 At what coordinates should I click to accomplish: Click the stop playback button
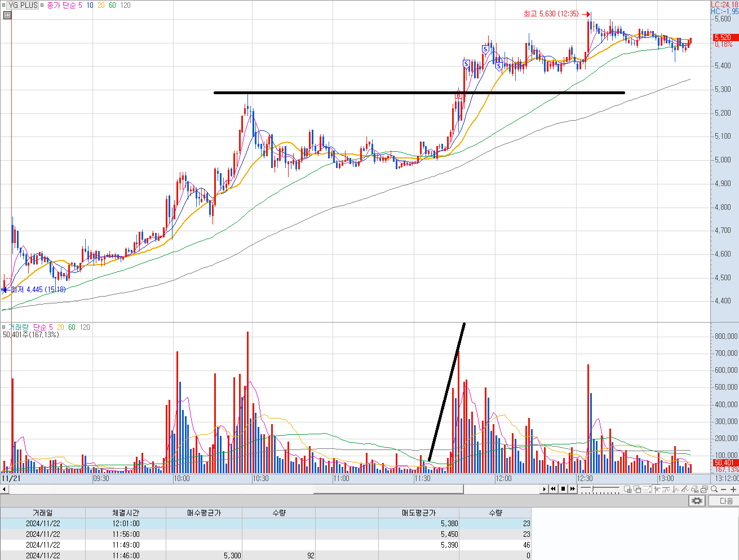coord(563,489)
